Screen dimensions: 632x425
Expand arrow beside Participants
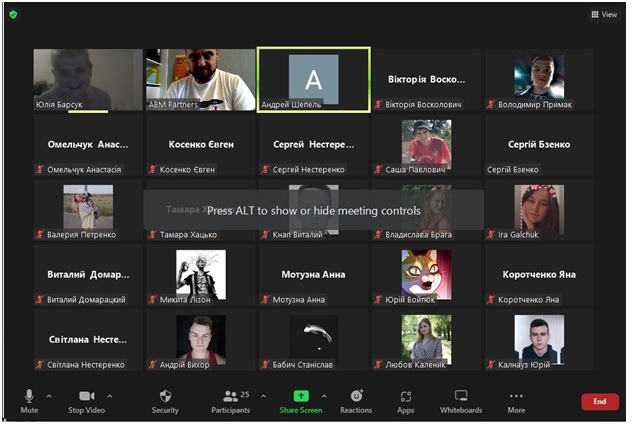click(263, 396)
